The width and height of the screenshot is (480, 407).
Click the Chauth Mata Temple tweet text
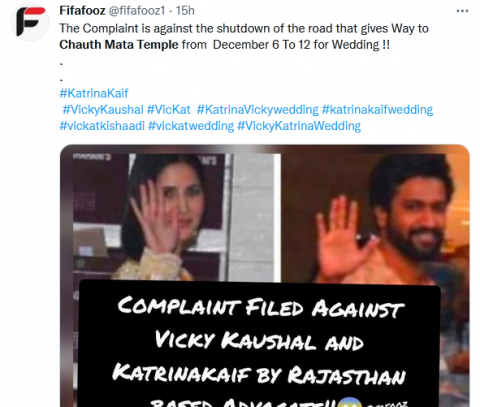pos(119,45)
